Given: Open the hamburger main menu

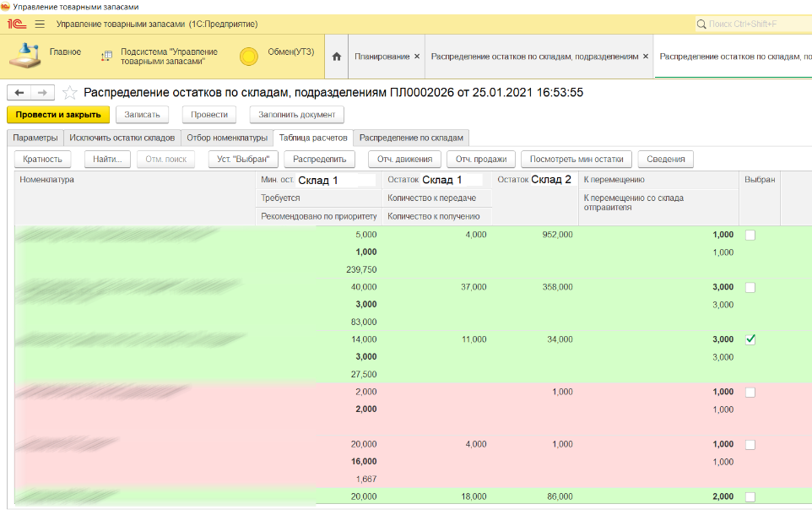Looking at the screenshot, I should tap(40, 24).
